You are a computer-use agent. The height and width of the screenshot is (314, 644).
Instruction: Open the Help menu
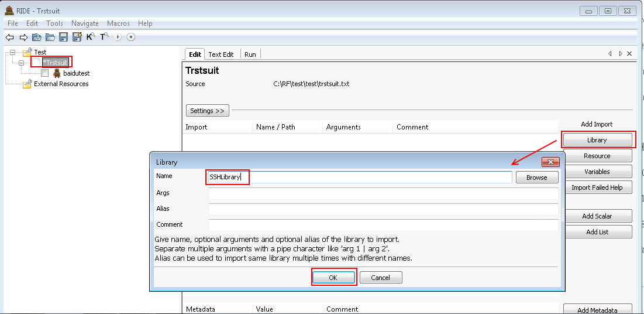pyautogui.click(x=145, y=23)
